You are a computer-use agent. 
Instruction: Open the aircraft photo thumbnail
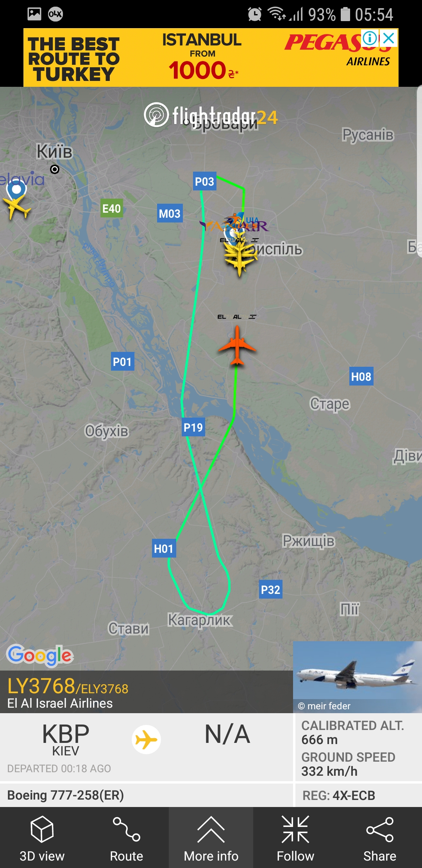click(x=358, y=677)
